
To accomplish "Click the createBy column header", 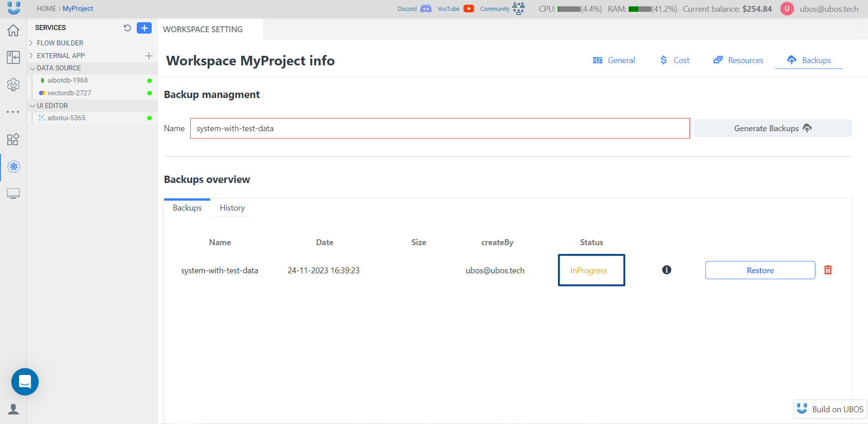I will (x=497, y=242).
